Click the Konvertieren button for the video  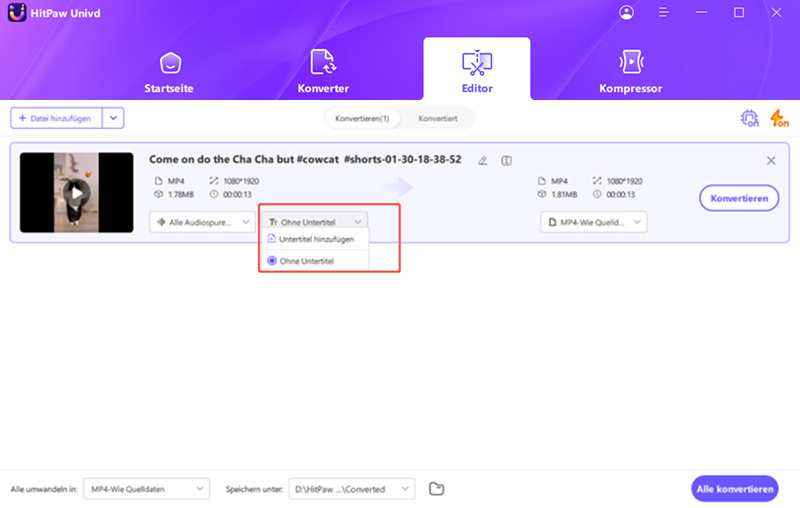coord(739,198)
